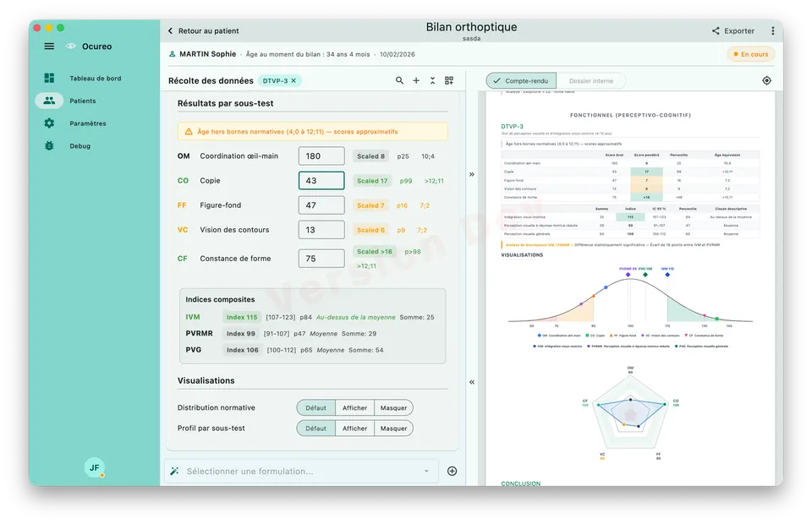This screenshot has width=812, height=524.
Task: Open the QR code scanner icon
Action: click(x=449, y=80)
